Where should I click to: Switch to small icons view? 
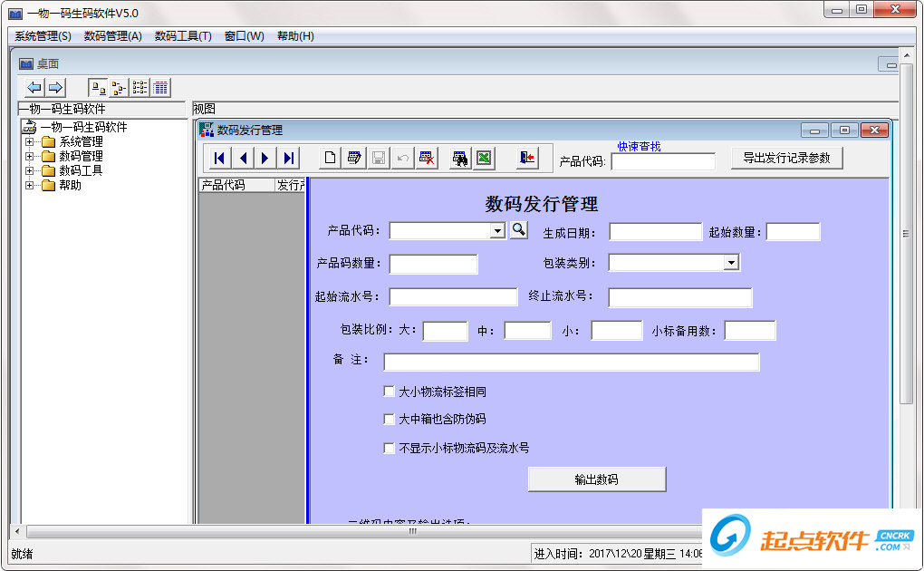pos(119,88)
